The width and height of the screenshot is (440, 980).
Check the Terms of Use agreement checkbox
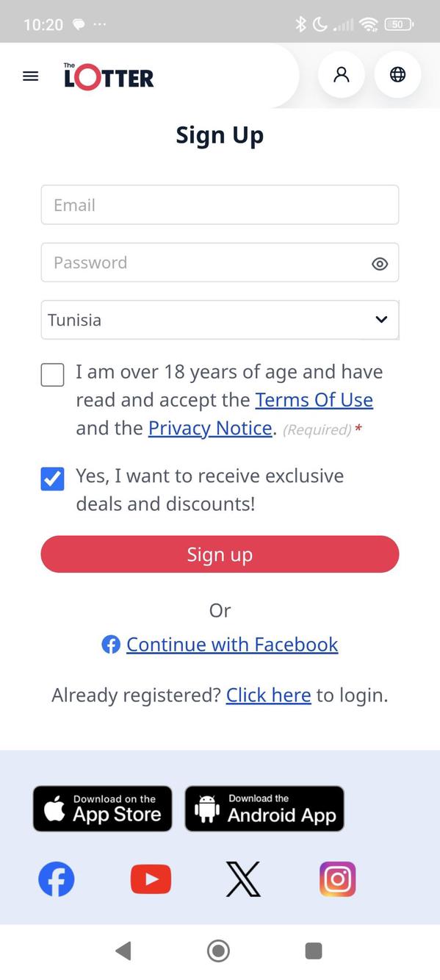tap(52, 375)
